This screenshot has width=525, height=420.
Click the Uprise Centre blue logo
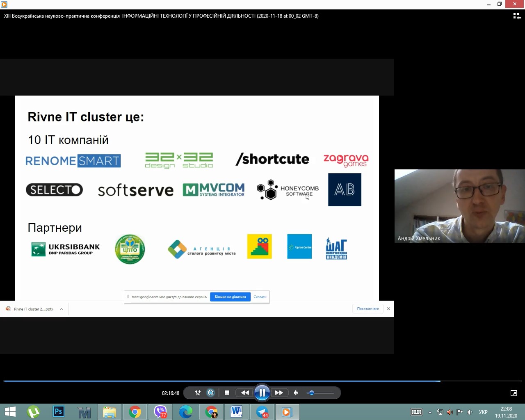click(x=299, y=247)
